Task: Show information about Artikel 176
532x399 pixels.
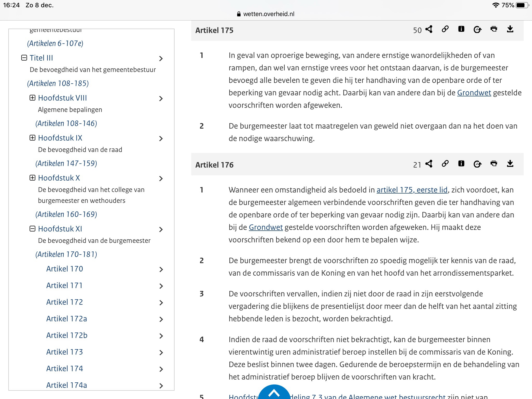Action: click(461, 164)
